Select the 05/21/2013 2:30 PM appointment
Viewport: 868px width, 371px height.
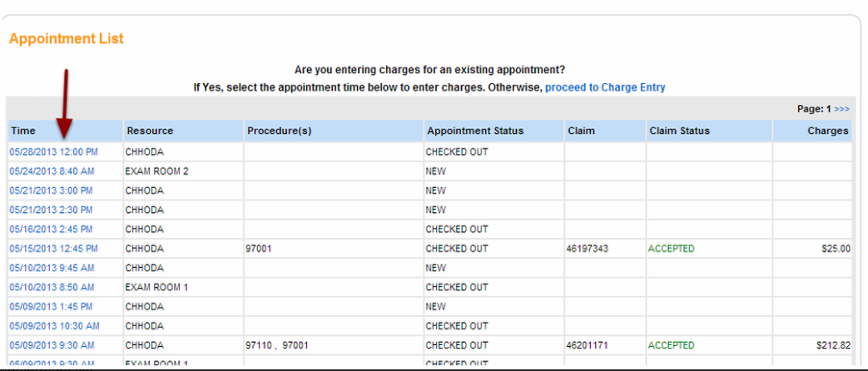click(51, 210)
